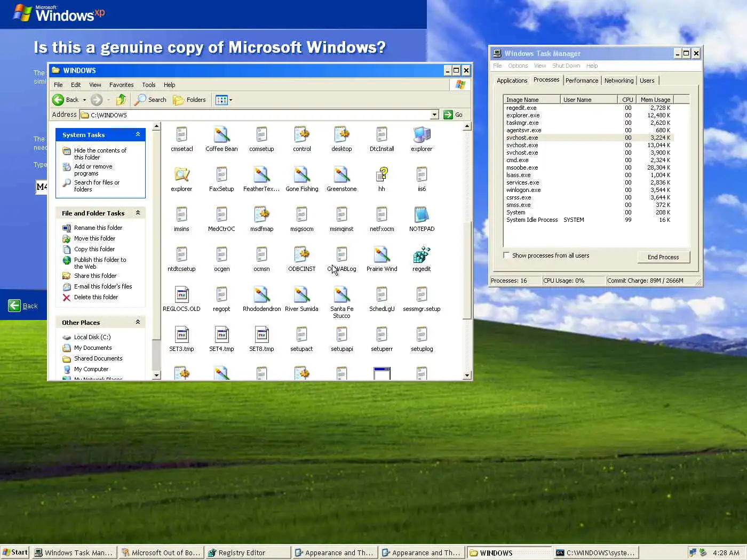Click the Explorer Help menu
Screen dimensions: 747x560
coord(169,85)
